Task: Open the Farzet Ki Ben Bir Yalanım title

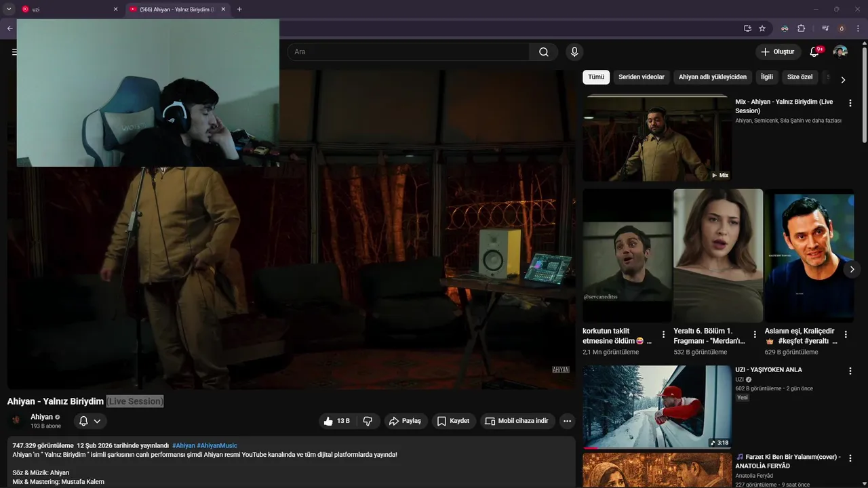Action: (x=788, y=461)
